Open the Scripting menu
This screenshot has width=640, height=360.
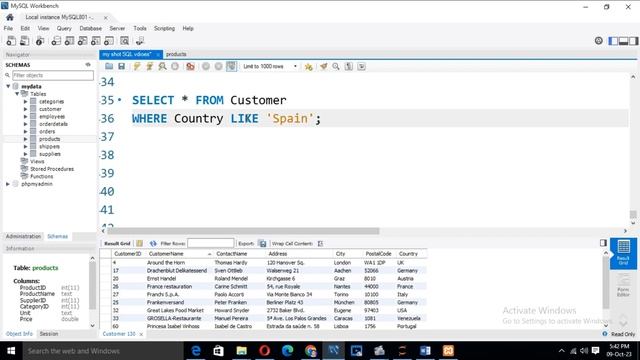[164, 28]
